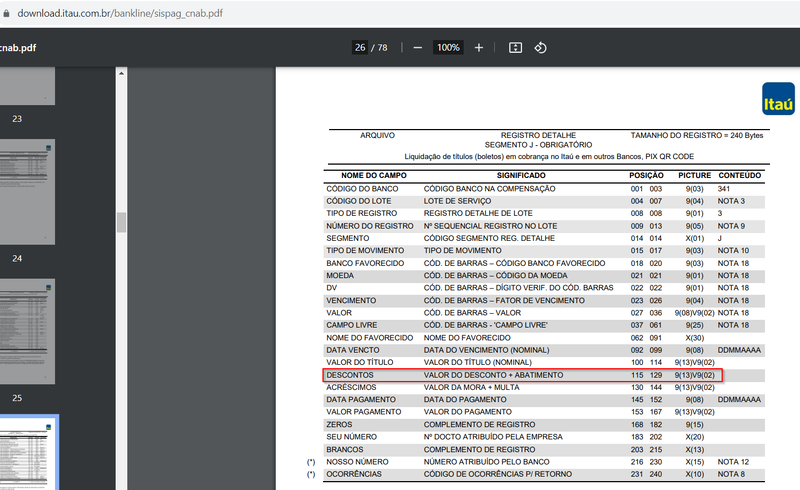Click the Itaú logo on the page
This screenshot has height=490, width=800.
click(x=779, y=99)
